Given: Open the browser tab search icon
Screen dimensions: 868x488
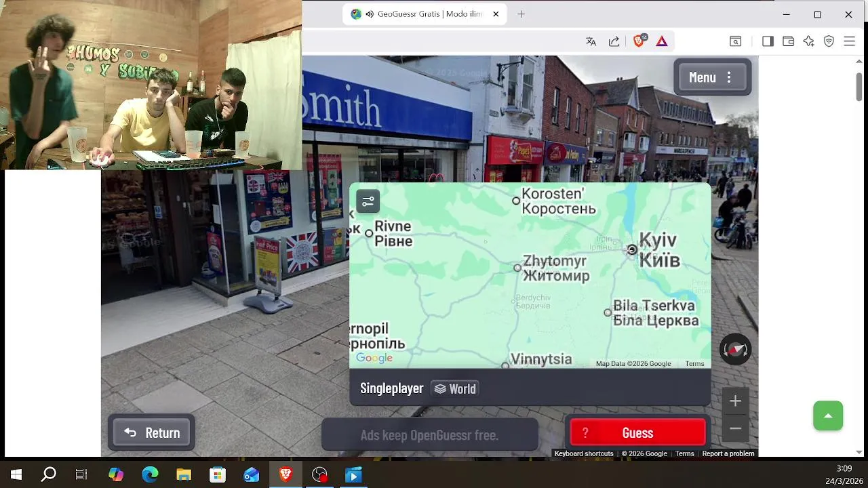Looking at the screenshot, I should (x=735, y=41).
